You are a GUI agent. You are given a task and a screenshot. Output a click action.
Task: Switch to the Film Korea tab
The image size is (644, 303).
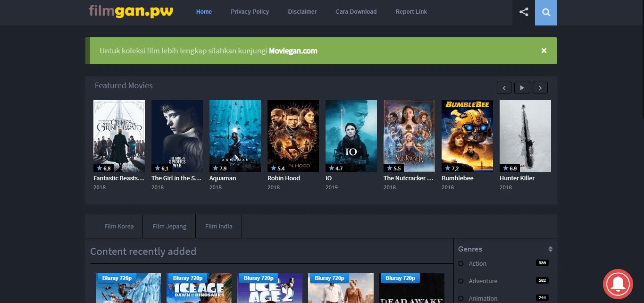point(119,226)
